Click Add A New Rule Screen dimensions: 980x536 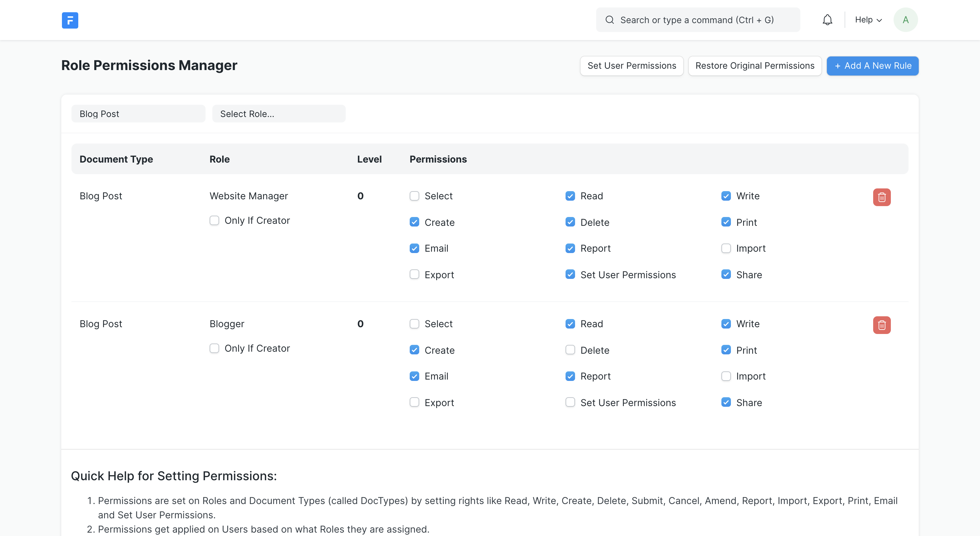873,65
